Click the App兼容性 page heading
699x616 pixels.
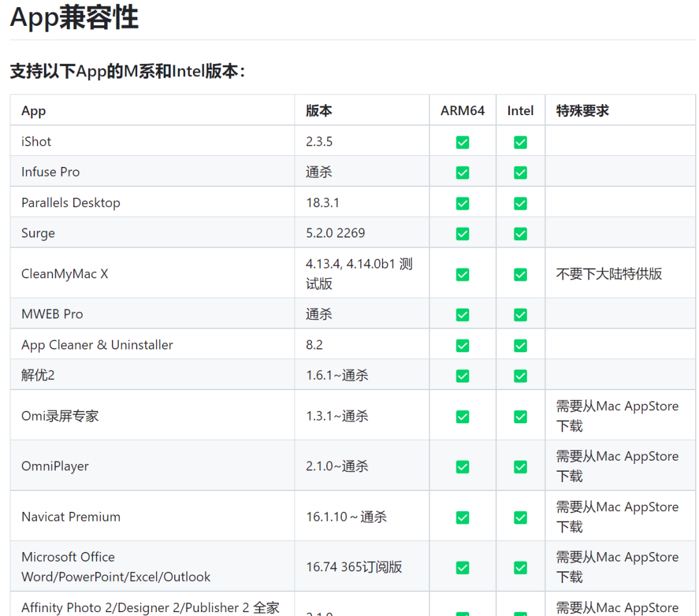(74, 18)
